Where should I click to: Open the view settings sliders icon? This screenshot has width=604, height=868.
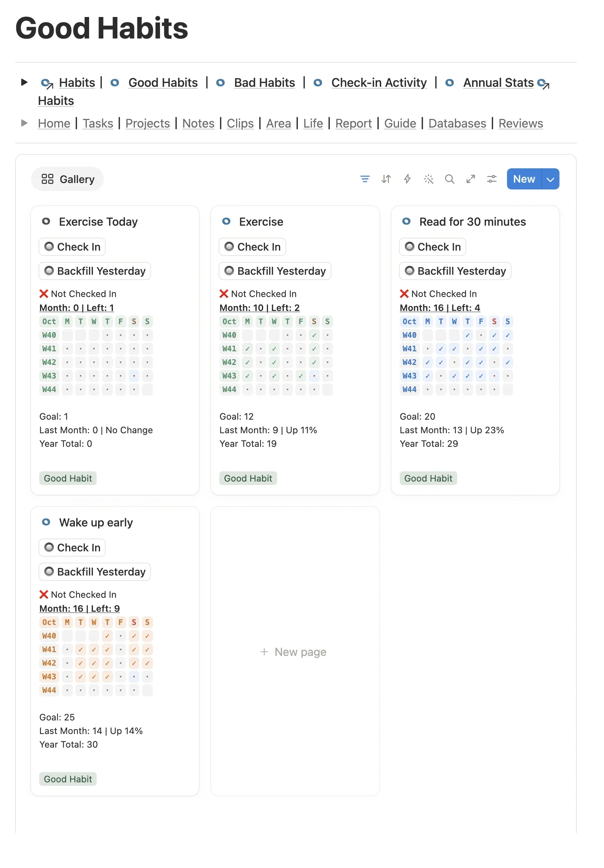click(x=492, y=179)
